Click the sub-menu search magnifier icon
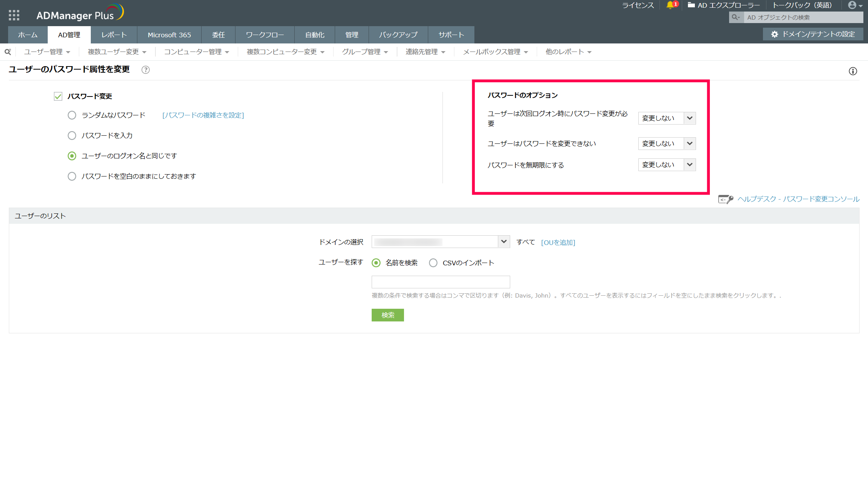The image size is (868, 481). pos(8,52)
